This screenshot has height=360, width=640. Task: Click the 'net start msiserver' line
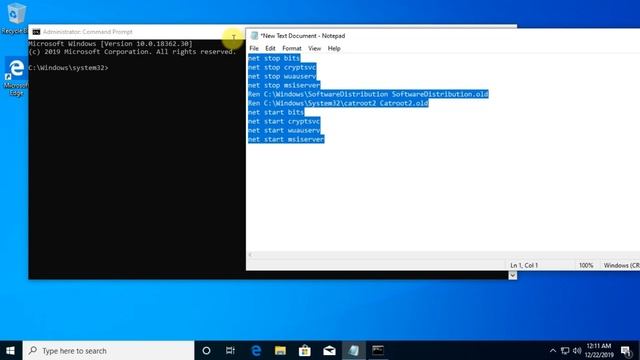[x=286, y=139]
